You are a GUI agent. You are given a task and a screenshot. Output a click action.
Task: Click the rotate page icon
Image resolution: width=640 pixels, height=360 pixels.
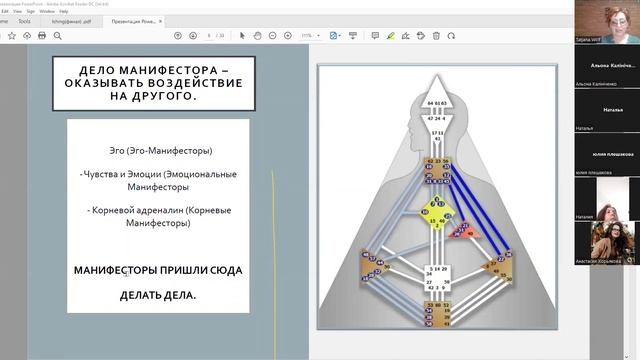451,36
